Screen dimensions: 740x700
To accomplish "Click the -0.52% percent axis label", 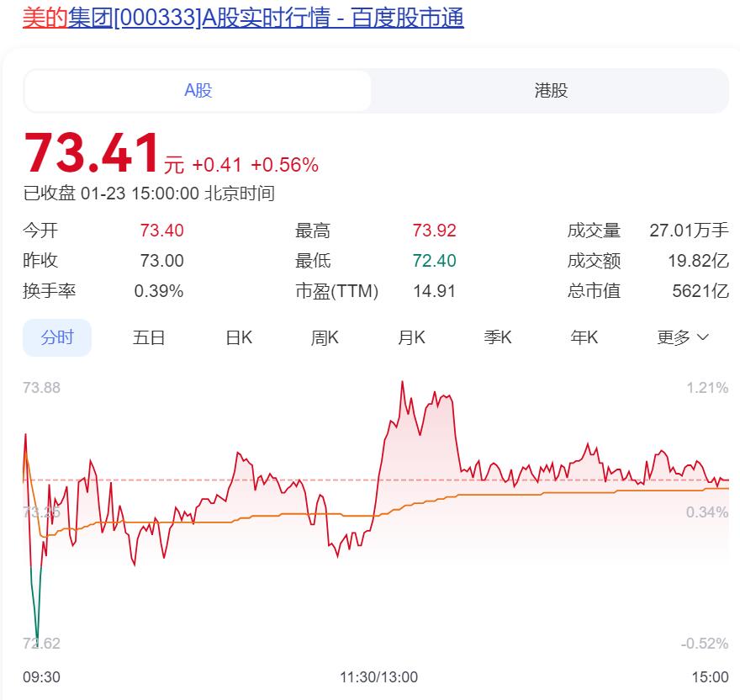I will pyautogui.click(x=705, y=644).
